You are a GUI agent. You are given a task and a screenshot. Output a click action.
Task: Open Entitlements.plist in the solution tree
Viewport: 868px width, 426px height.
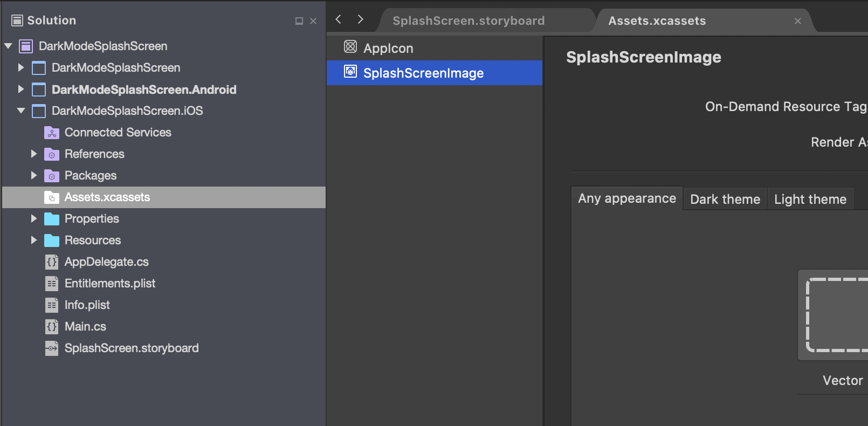click(109, 284)
